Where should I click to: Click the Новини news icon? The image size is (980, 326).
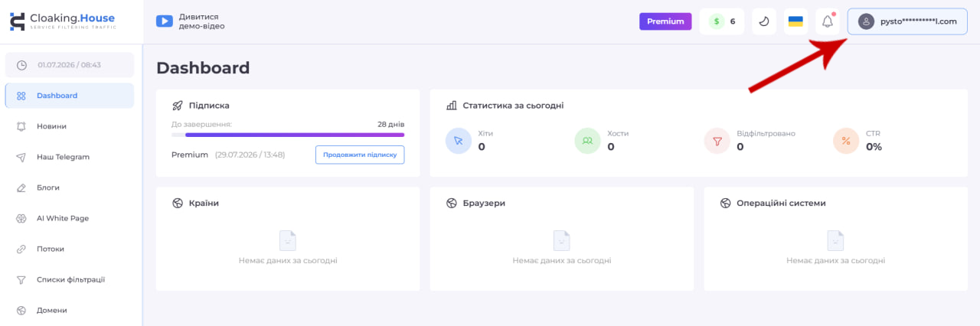point(21,126)
